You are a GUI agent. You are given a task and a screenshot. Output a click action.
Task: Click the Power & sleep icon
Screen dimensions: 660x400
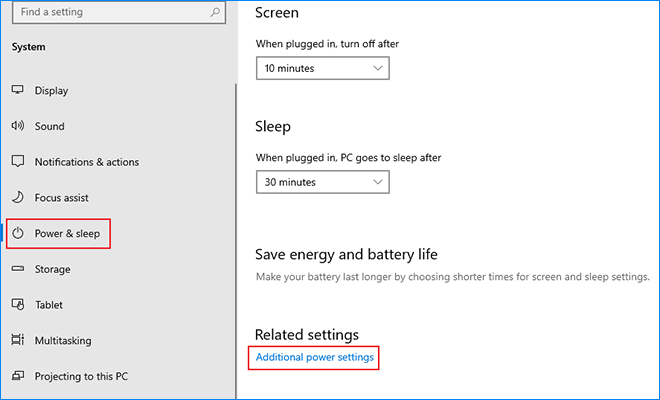17,234
